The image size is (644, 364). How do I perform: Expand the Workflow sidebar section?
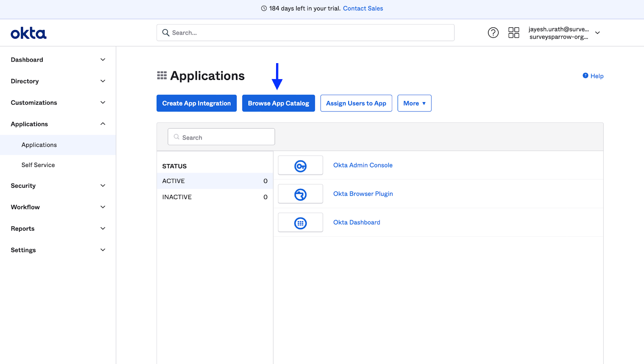(x=58, y=207)
